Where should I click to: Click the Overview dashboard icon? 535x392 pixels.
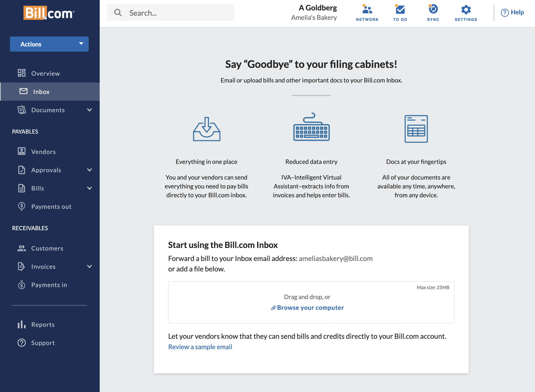22,73
